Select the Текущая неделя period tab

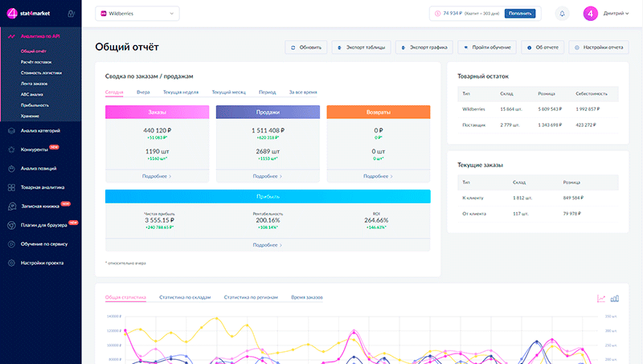click(x=181, y=92)
